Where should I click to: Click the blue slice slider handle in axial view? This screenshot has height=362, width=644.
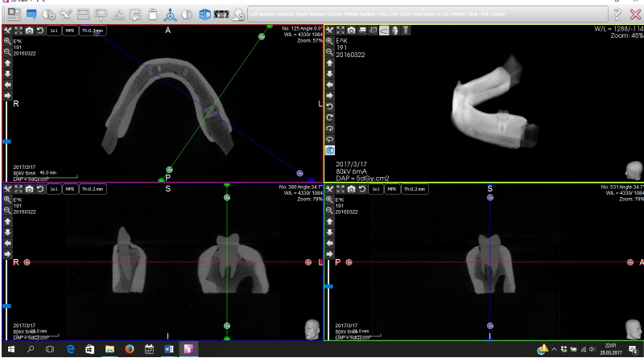[6, 141]
